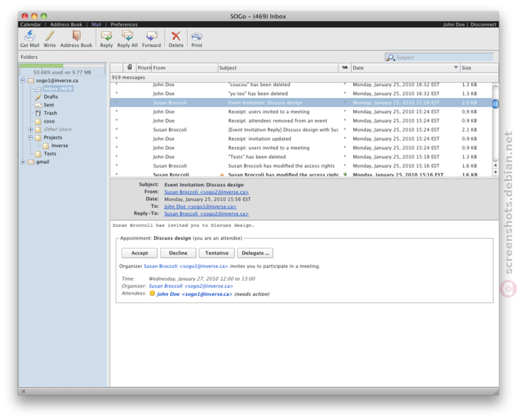Select the [Event Invitation Reply] Discuss design message
Viewport: 517px width, 420px height.
click(301, 129)
